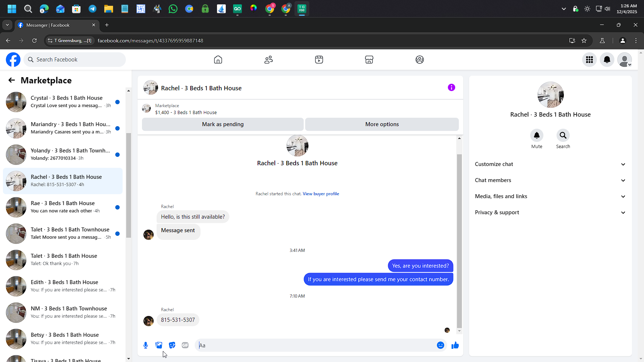Click Rachel's profile picture in right panel
The width and height of the screenshot is (644, 362).
click(550, 95)
